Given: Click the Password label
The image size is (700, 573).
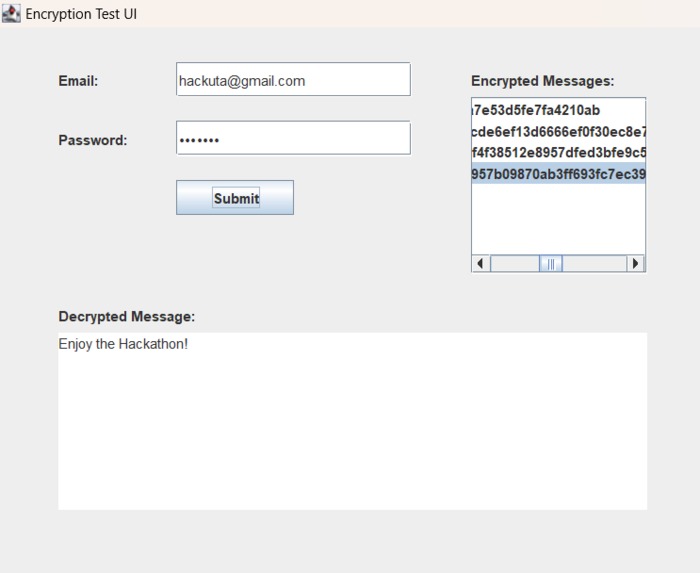Looking at the screenshot, I should (93, 140).
